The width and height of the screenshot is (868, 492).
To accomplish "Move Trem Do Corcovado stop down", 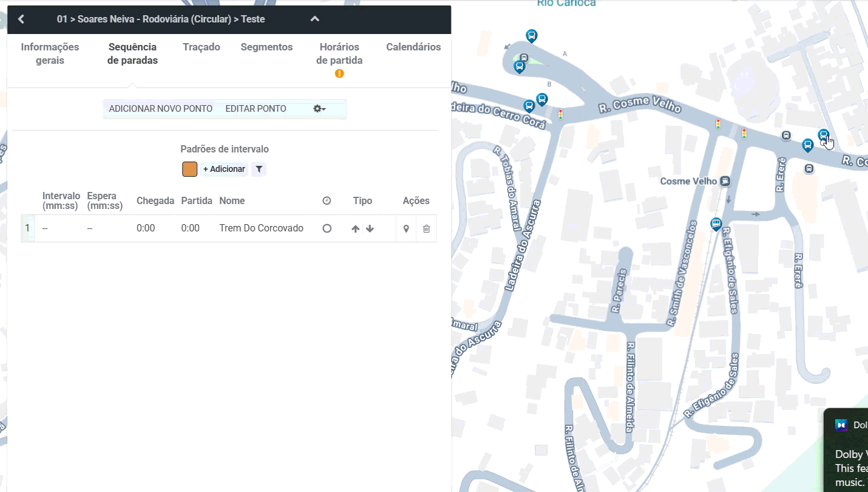I will click(x=370, y=229).
